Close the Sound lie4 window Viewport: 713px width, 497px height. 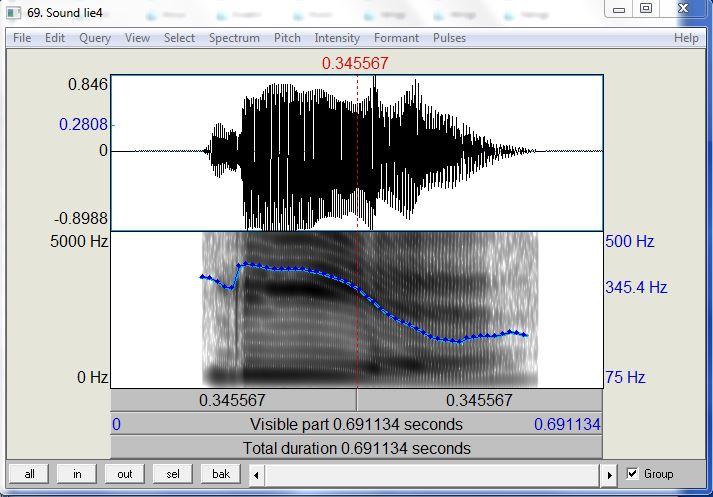click(x=683, y=9)
